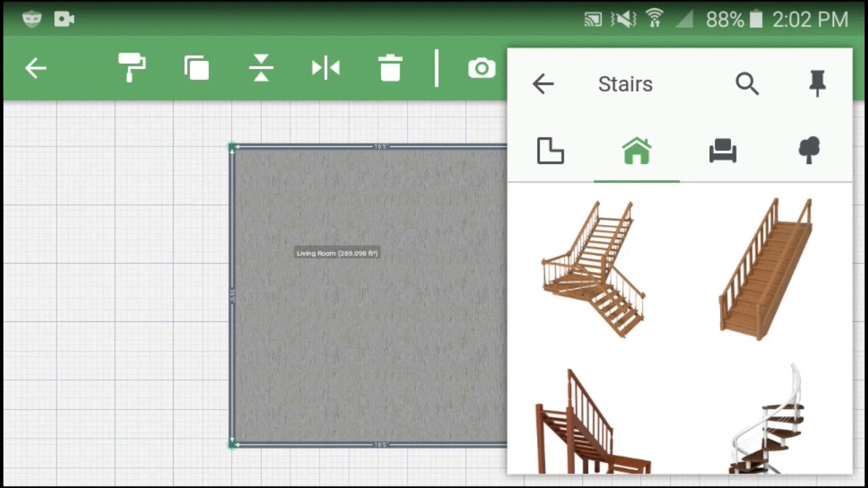
Task: Search the Stairs catalog
Action: [747, 84]
